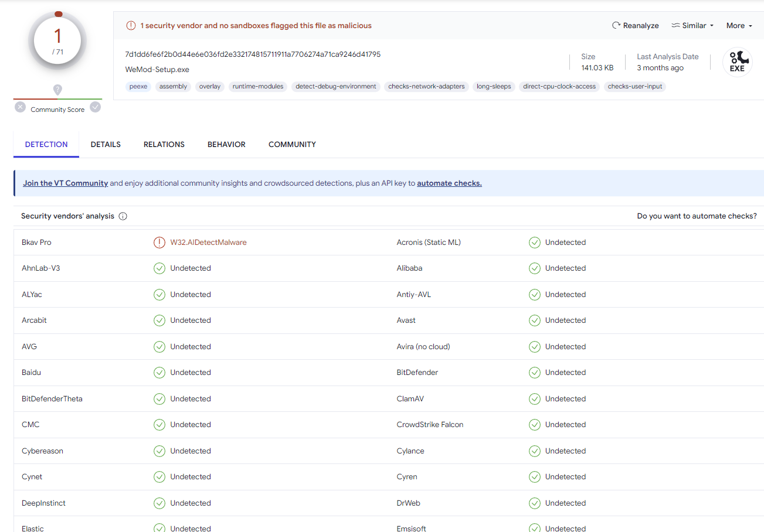Click the 3 months ago analysis date
Viewport: 764px width, 532px height.
(660, 68)
